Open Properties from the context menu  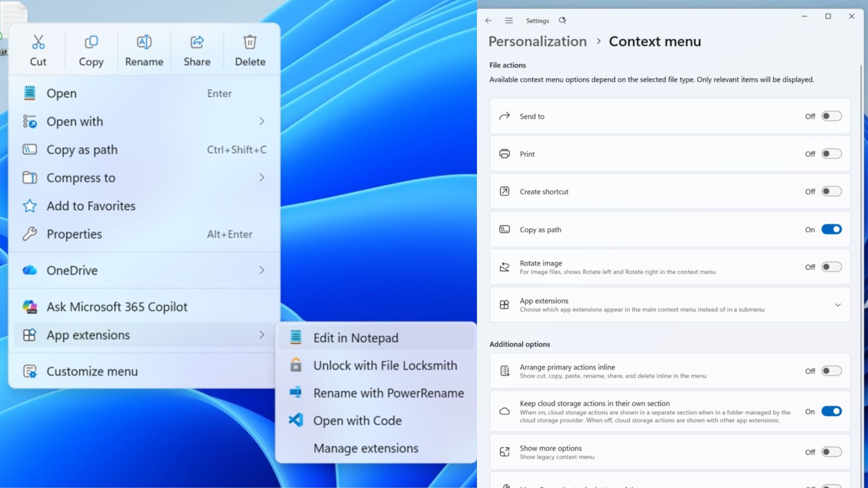click(x=144, y=234)
